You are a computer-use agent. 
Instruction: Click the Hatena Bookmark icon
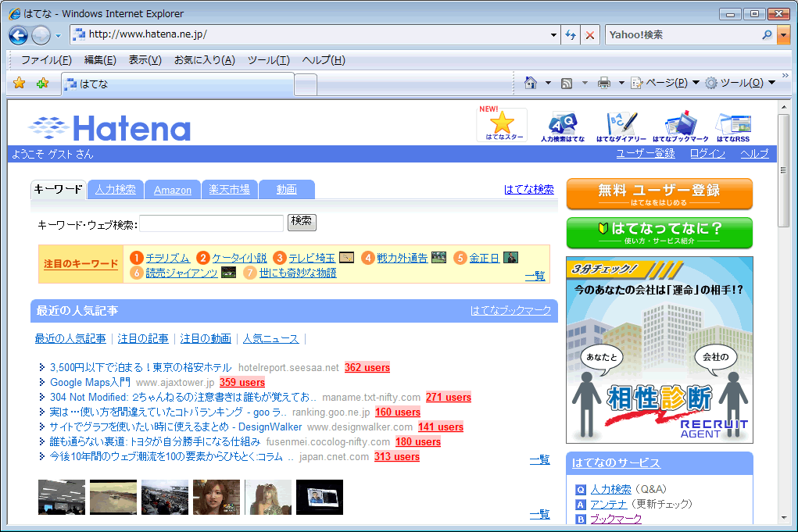(680, 126)
